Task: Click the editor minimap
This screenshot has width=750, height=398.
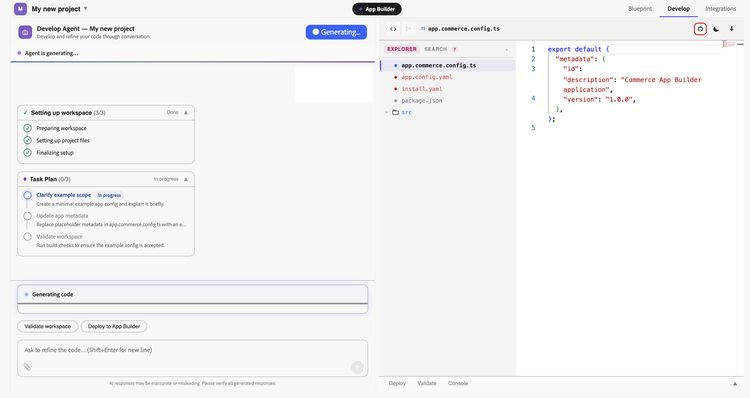Action: 729,44
